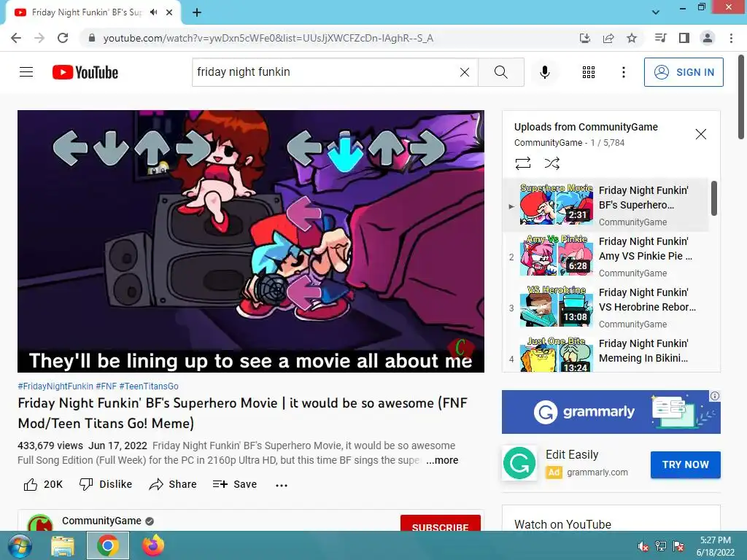Reload the page
Screen dimensions: 747x560
click(63, 38)
